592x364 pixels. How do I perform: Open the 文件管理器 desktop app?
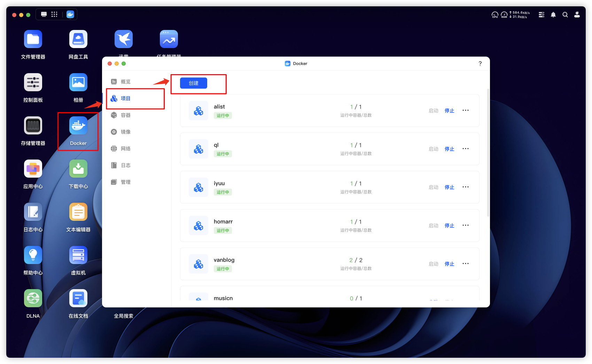(x=33, y=39)
